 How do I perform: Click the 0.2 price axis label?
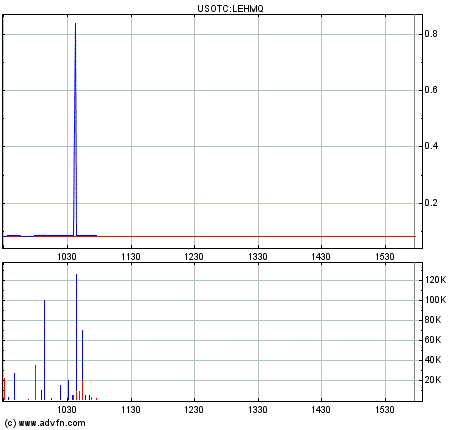(x=431, y=203)
